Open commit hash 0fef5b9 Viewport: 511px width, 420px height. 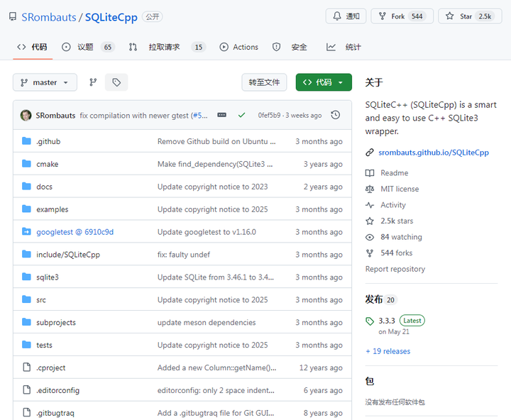coord(269,115)
